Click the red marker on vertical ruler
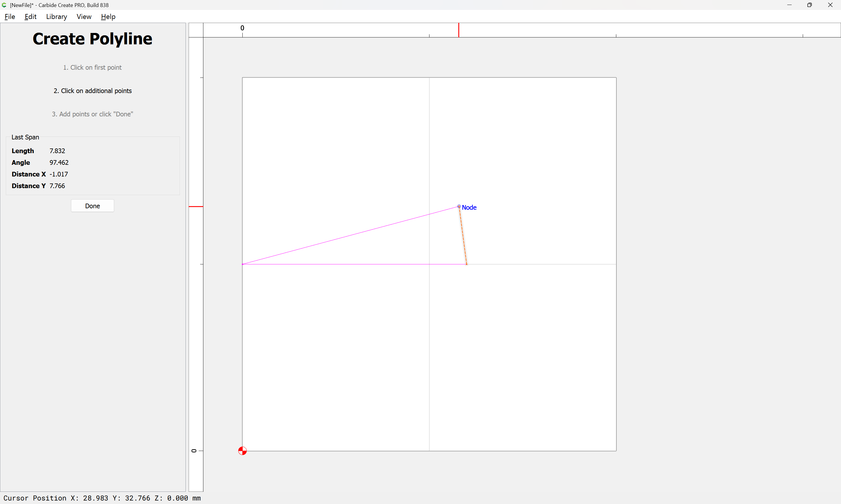Screen dimensions: 841x504 click(x=196, y=206)
